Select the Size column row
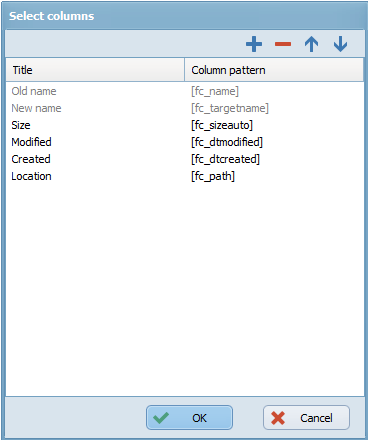368x440 pixels. point(185,125)
